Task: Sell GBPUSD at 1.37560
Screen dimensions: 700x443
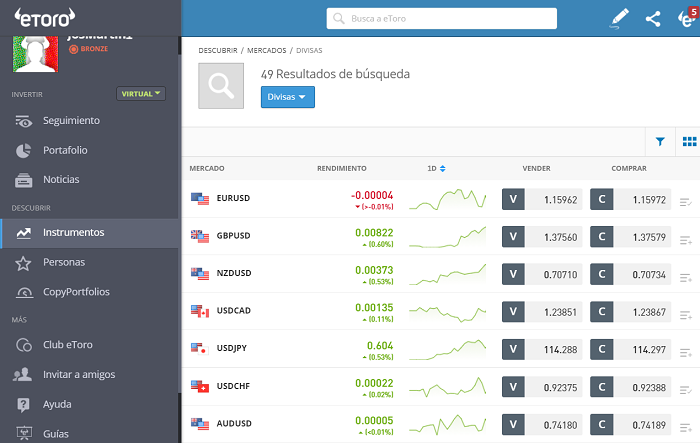Action: (542, 237)
